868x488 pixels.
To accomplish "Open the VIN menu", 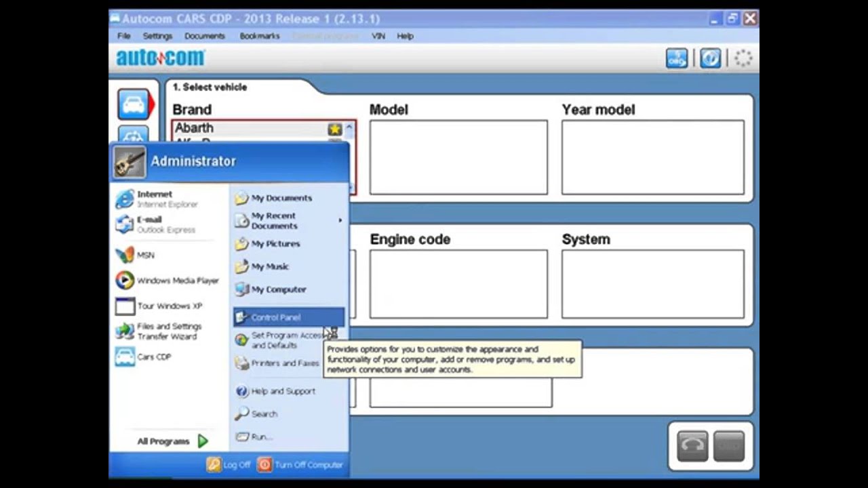I will 378,36.
